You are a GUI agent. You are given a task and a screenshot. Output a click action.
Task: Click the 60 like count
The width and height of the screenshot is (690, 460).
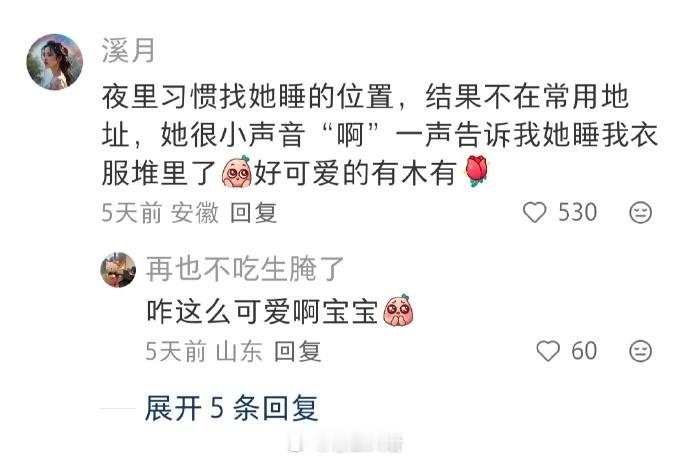[x=584, y=351]
